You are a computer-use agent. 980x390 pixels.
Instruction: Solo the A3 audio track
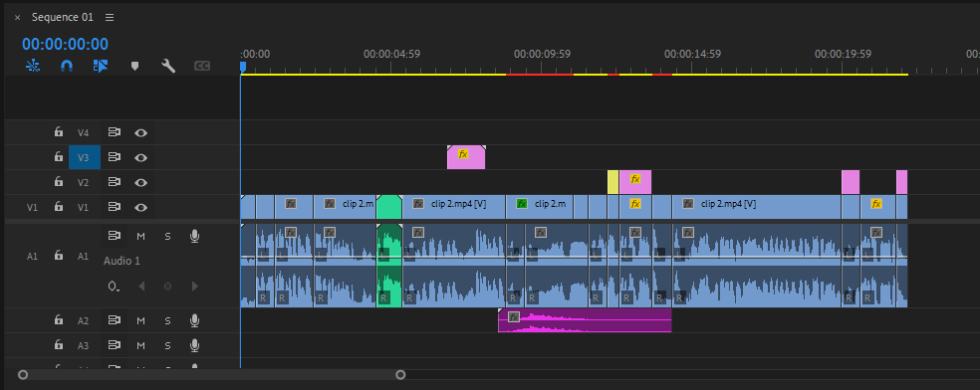click(x=167, y=345)
